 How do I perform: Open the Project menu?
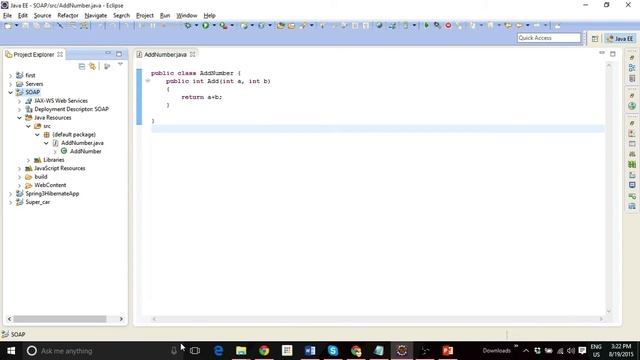coord(145,16)
